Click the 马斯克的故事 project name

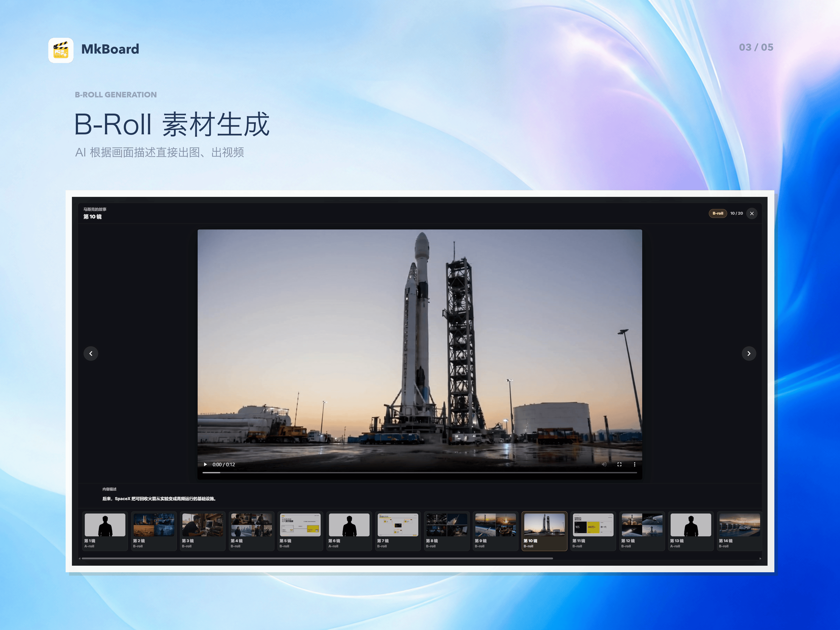tap(95, 209)
